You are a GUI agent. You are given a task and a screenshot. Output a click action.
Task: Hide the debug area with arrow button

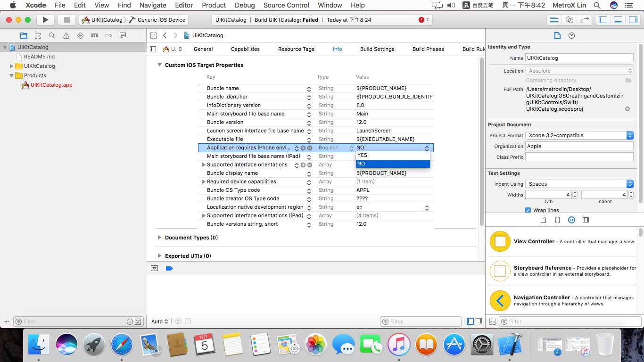pyautogui.click(x=154, y=268)
